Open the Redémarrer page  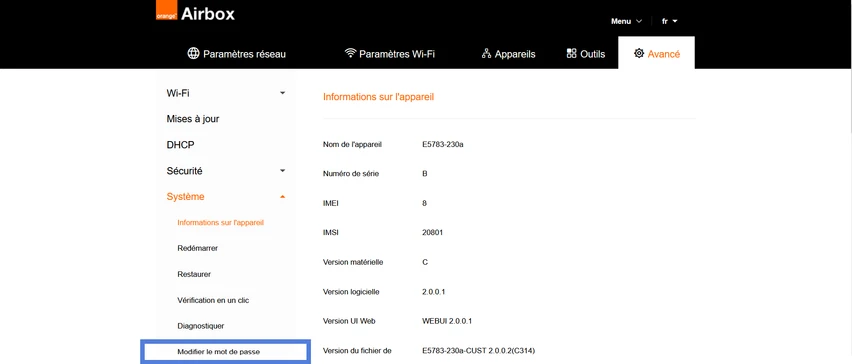click(198, 248)
